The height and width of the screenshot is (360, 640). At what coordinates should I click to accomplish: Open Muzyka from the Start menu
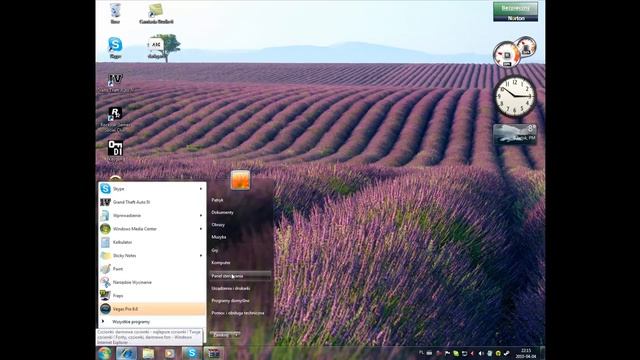pos(219,237)
